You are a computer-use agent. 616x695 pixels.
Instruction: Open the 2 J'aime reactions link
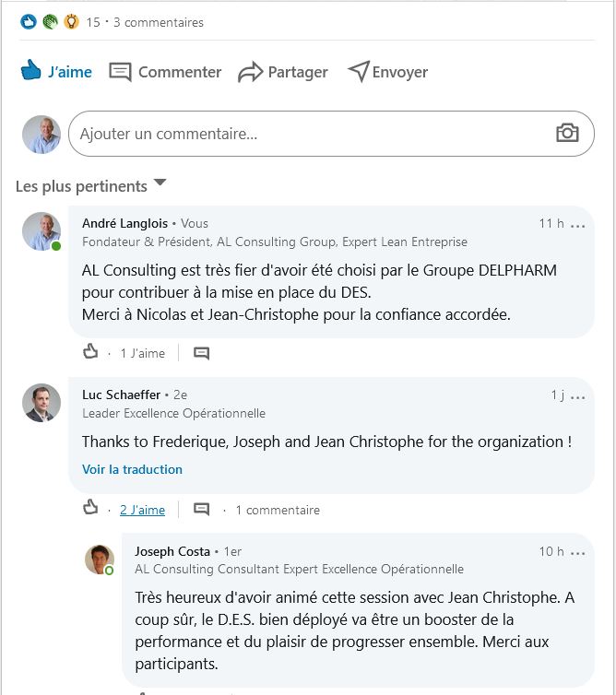tap(142, 510)
